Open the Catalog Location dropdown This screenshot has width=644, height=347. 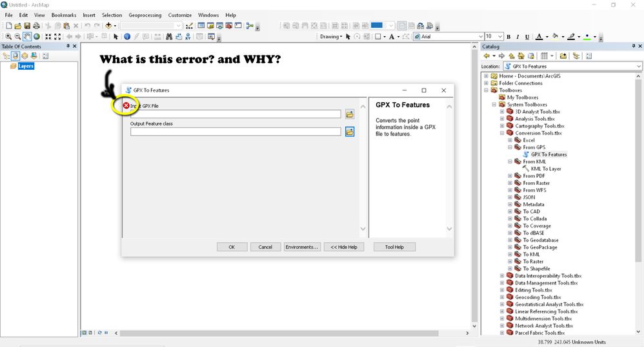638,67
